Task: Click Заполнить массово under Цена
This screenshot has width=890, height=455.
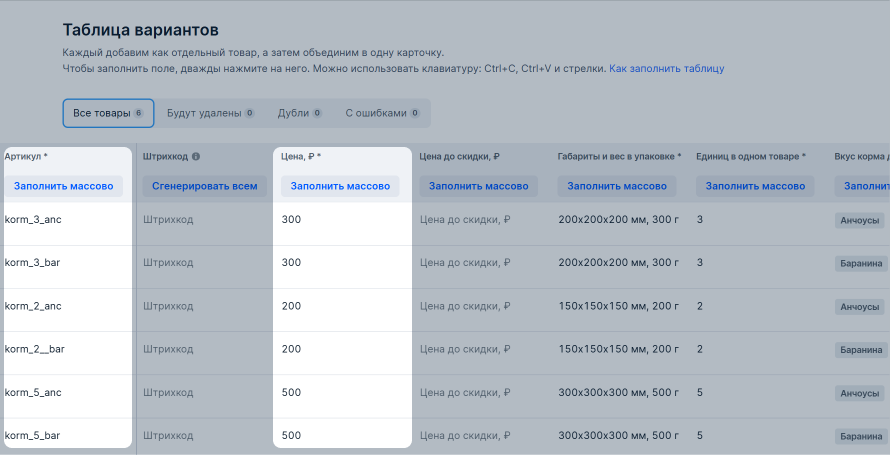Action: coord(340,186)
